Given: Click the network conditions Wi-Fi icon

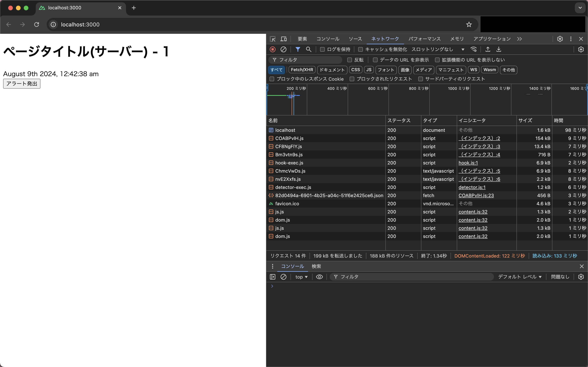Looking at the screenshot, I should coord(474,49).
